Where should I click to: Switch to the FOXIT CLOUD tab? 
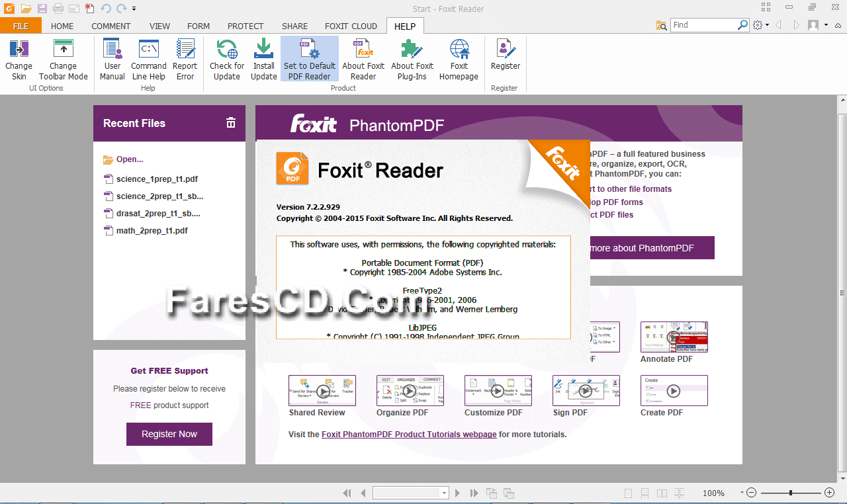pyautogui.click(x=351, y=26)
